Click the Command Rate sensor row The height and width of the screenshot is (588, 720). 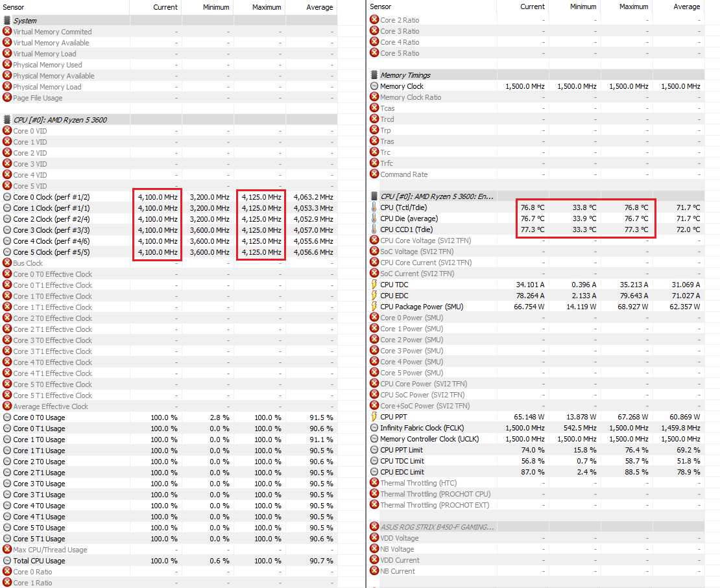click(x=403, y=174)
